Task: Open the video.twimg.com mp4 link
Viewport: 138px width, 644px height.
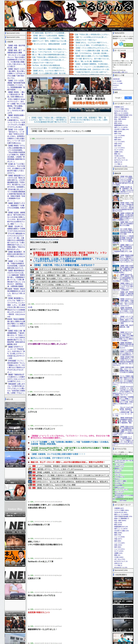Action: point(44,239)
